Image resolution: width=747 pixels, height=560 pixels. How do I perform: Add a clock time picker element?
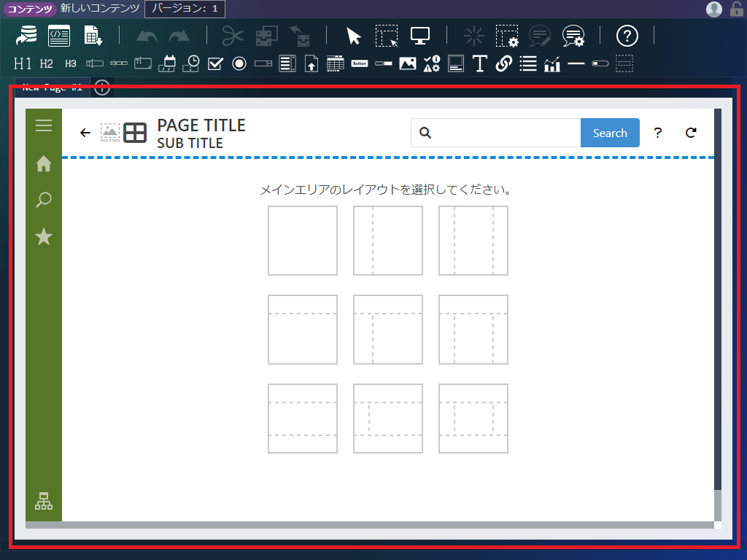point(191,63)
